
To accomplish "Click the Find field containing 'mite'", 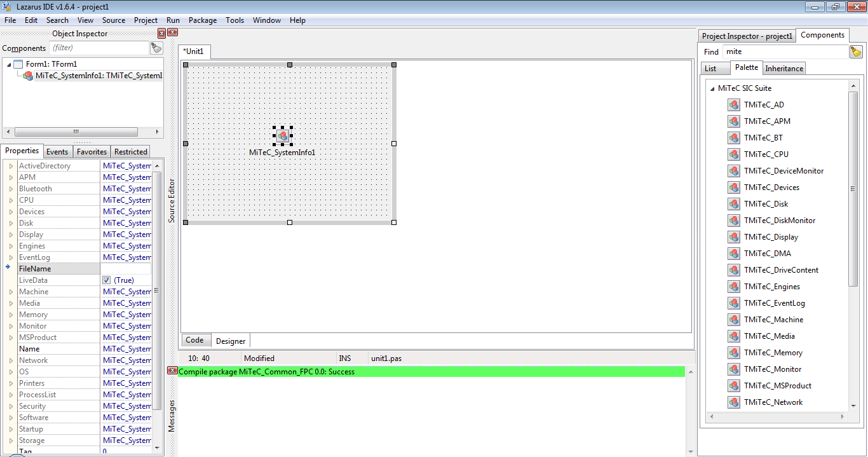I will 785,51.
